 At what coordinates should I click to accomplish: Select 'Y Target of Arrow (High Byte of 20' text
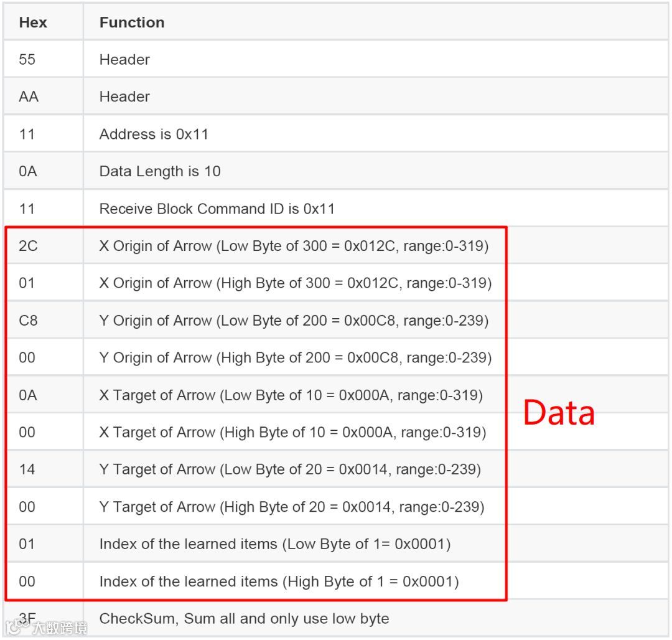[x=212, y=507]
